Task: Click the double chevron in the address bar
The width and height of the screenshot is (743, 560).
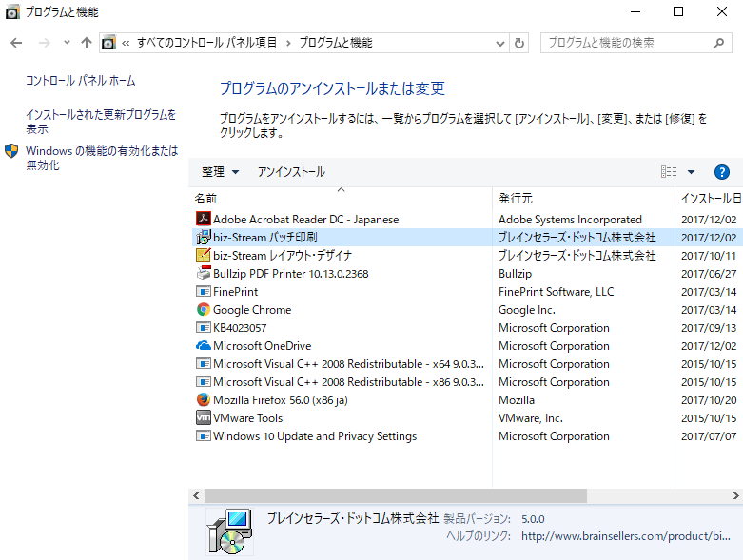Action: tap(126, 44)
